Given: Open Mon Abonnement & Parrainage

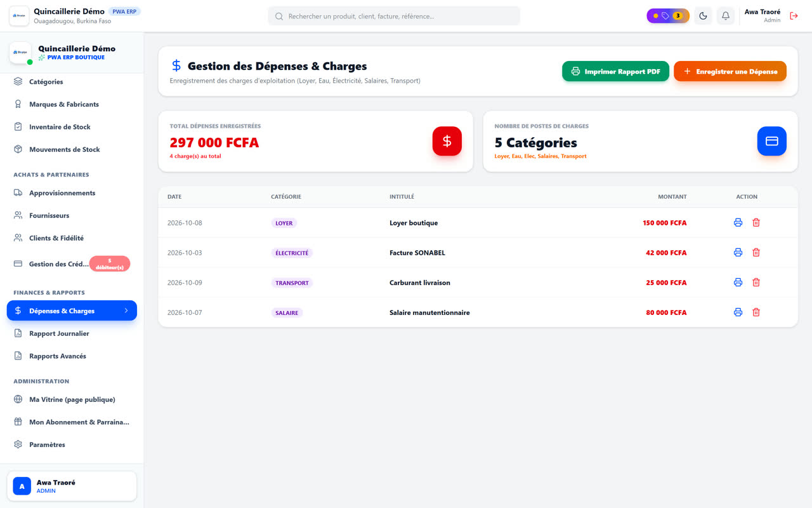Looking at the screenshot, I should pyautogui.click(x=72, y=422).
